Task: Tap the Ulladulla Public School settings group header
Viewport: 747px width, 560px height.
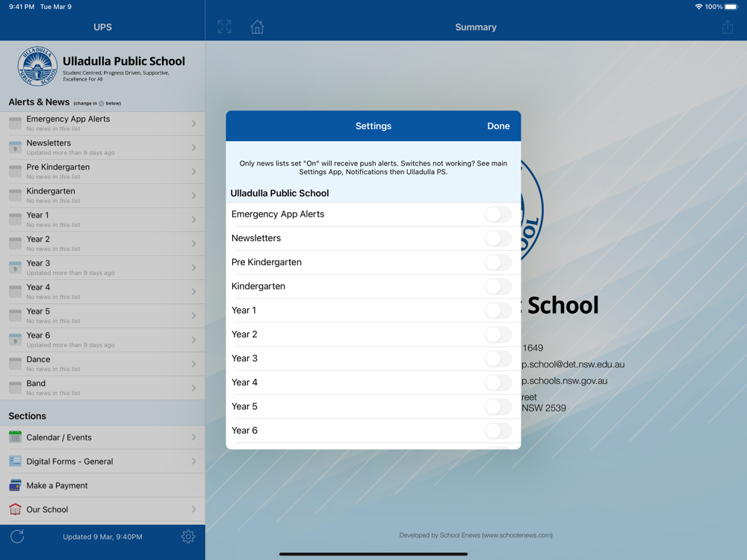Action: point(279,193)
